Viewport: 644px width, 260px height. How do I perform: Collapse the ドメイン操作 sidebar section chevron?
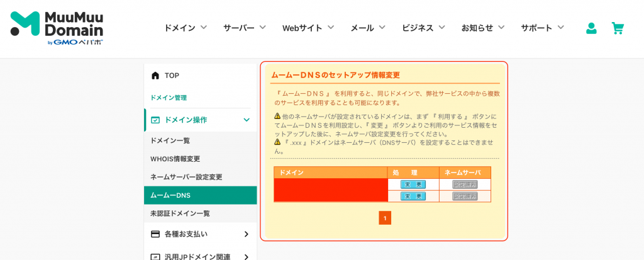click(247, 120)
